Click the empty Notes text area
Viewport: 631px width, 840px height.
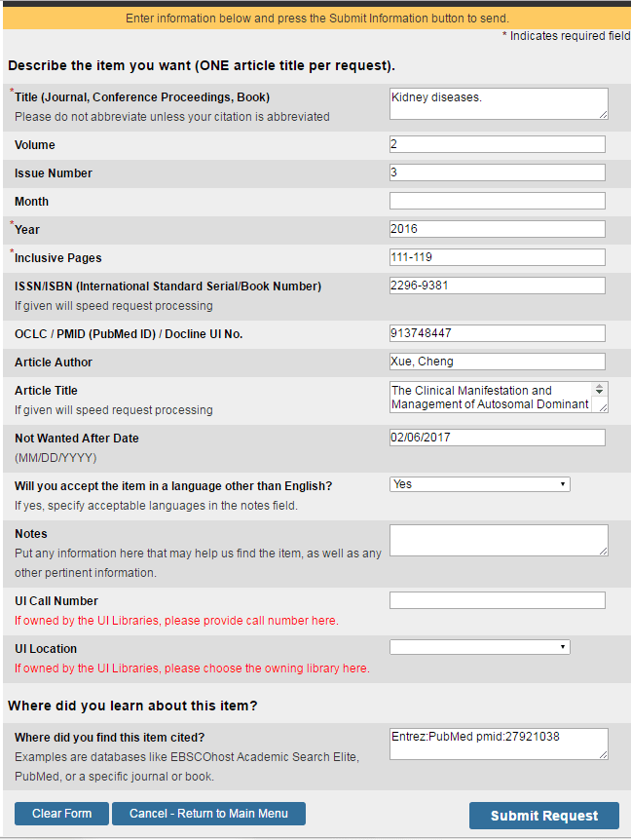(x=498, y=541)
